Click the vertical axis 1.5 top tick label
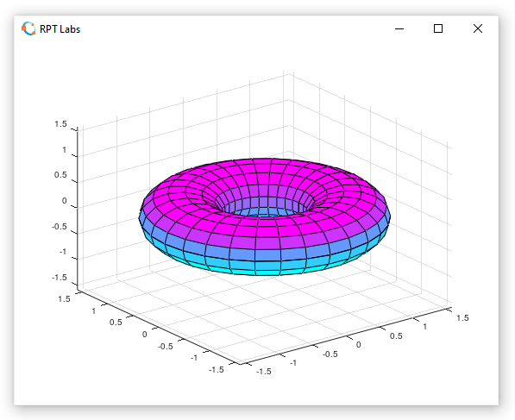This screenshot has height=420, width=515. pyautogui.click(x=60, y=124)
